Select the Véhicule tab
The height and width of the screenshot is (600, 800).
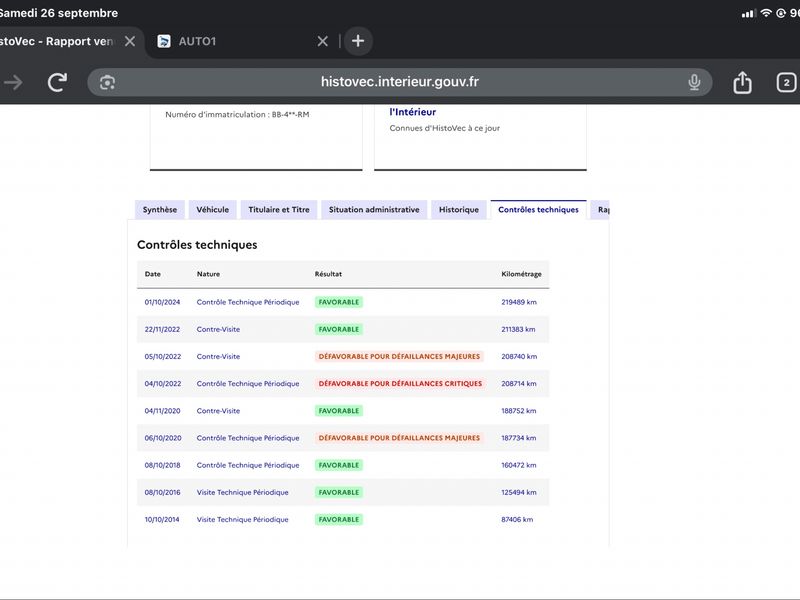pos(213,210)
